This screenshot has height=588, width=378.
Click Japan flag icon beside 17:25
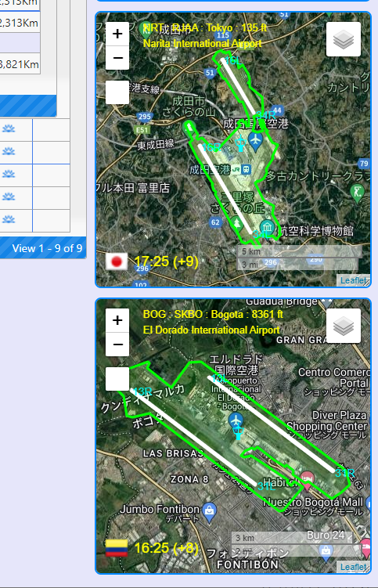117,262
